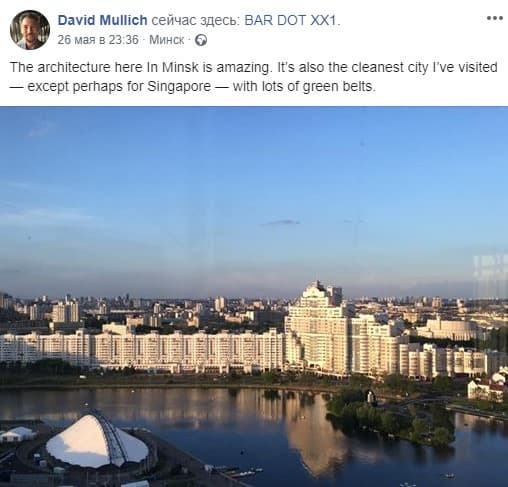Screen dimensions: 508x487
Task: Click the tall stepped white tower in photo
Action: point(317,327)
